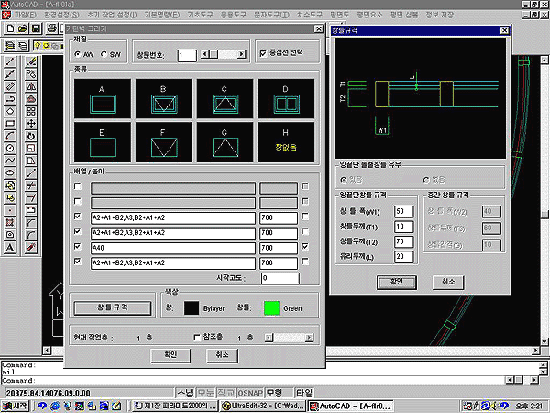
Task: Click the black Bylayer color swatch
Action: point(191,308)
